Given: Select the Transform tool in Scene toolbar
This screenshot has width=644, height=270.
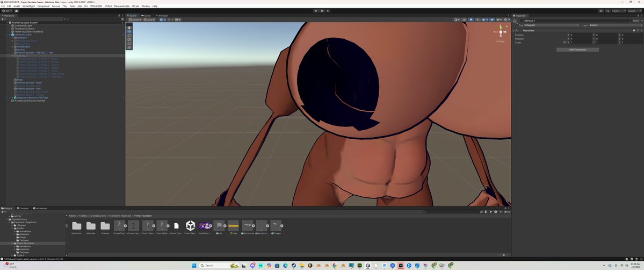Looking at the screenshot, I should point(129,47).
